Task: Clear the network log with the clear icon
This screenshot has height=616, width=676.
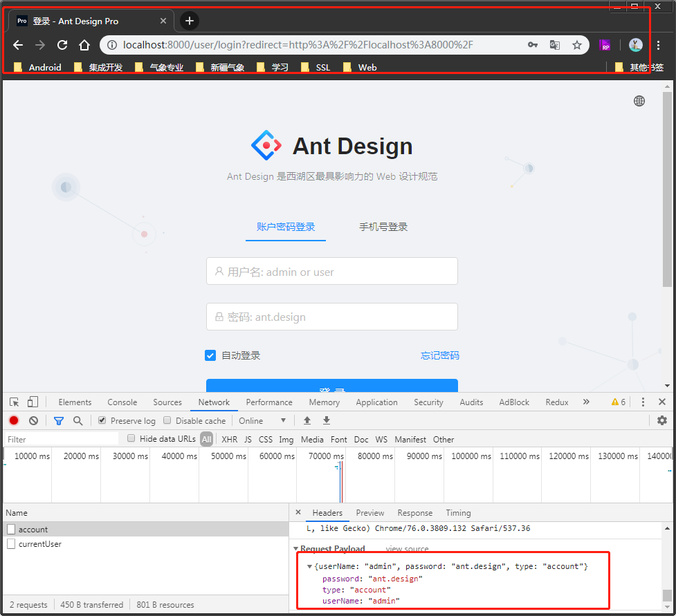Action: pyautogui.click(x=33, y=420)
